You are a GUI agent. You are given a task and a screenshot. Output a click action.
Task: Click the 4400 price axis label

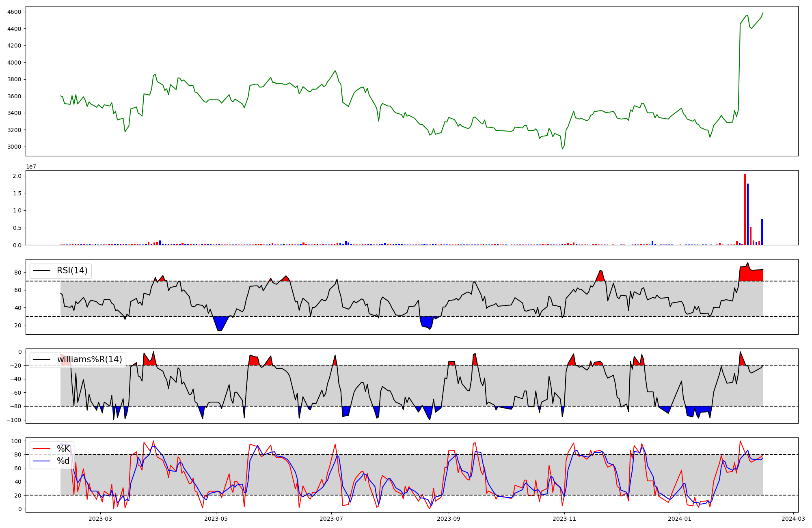(15, 29)
